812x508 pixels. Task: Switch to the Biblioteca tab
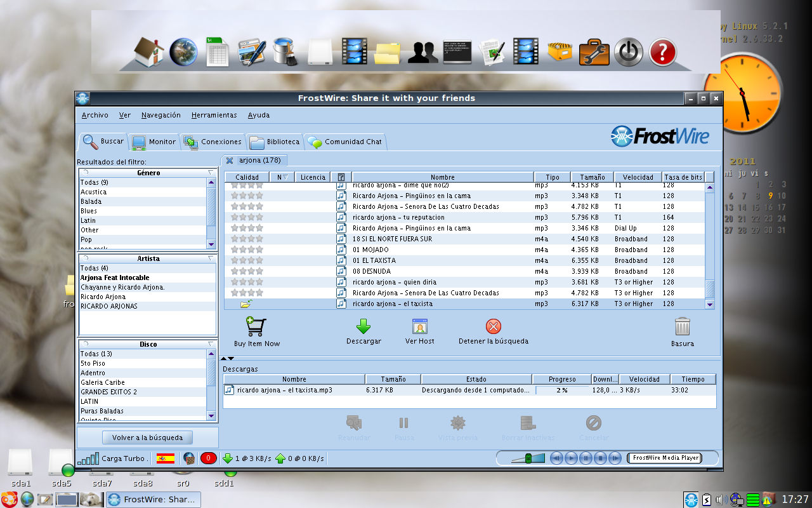(x=275, y=142)
